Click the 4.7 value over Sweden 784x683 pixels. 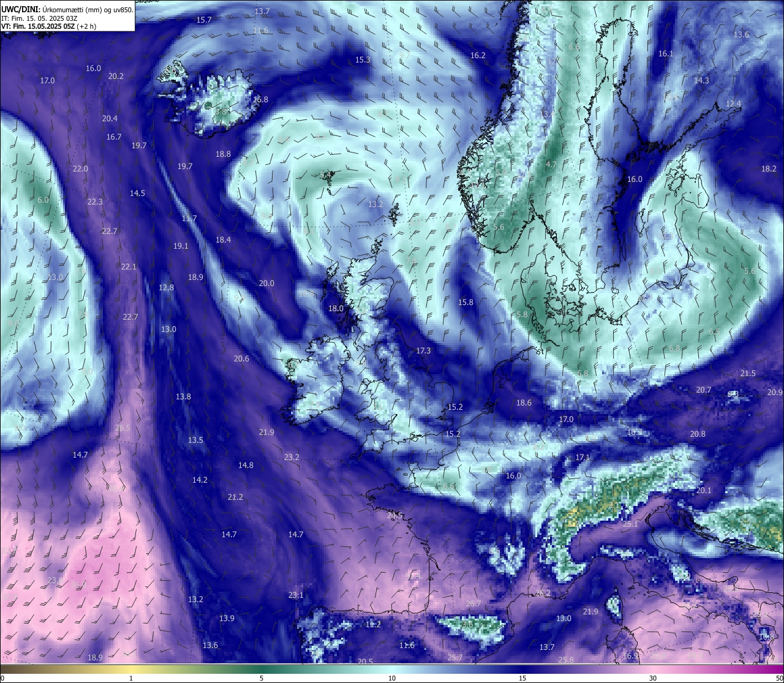click(x=551, y=165)
